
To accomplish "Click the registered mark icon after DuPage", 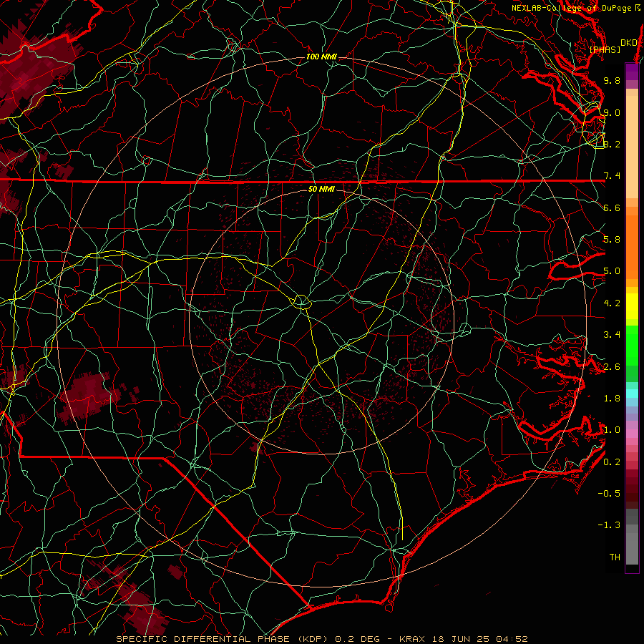I will tap(638, 8).
